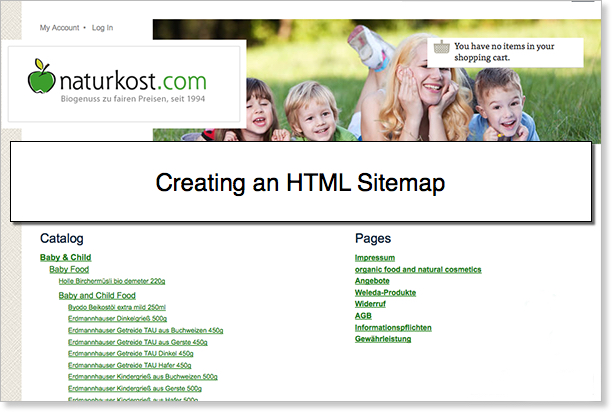This screenshot has height=412, width=612.
Task: Open the Erdmannhauser Dinkelgrieß 500g link
Action: [x=117, y=318]
